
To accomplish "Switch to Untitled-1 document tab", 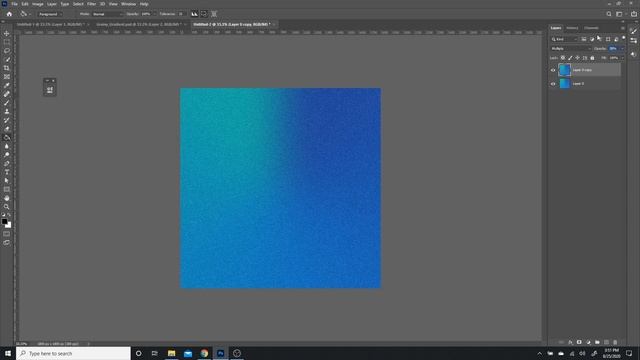I will point(51,24).
